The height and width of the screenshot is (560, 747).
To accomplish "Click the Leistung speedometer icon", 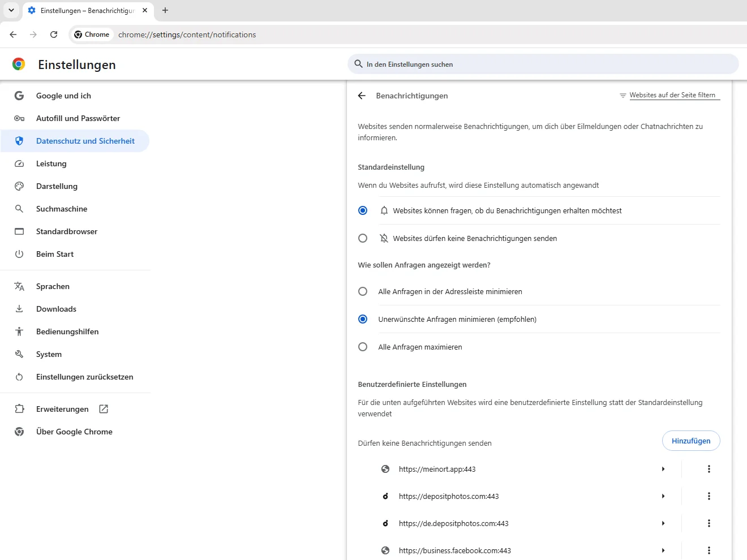I will point(19,163).
